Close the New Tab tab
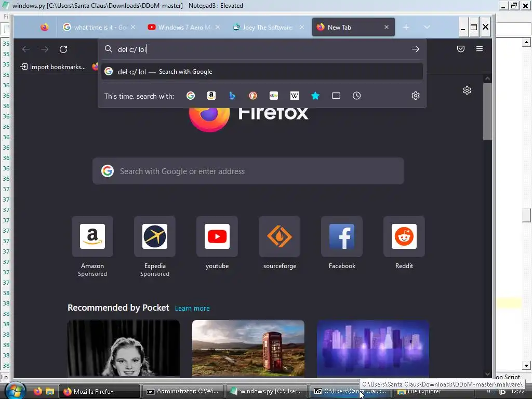The image size is (532, 399). point(386,27)
